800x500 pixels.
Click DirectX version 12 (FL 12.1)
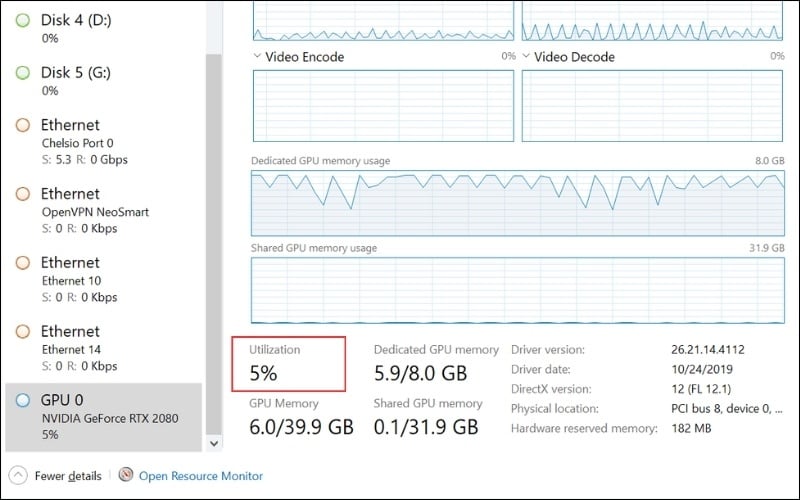pos(701,389)
